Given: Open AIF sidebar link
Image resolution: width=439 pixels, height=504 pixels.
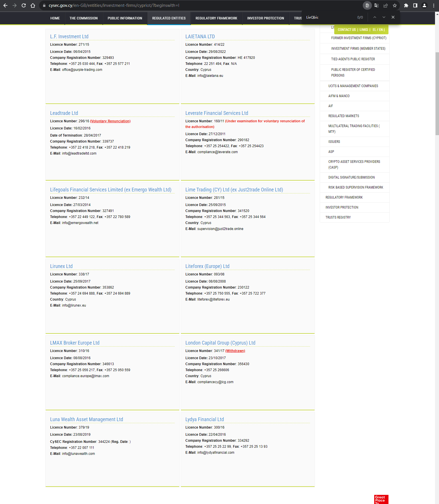Looking at the screenshot, I should [x=331, y=106].
